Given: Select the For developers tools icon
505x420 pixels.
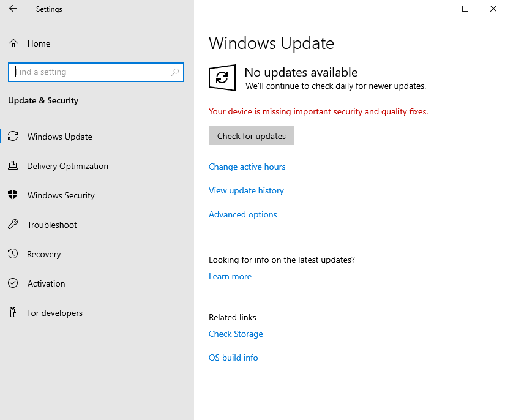Looking at the screenshot, I should [x=13, y=312].
